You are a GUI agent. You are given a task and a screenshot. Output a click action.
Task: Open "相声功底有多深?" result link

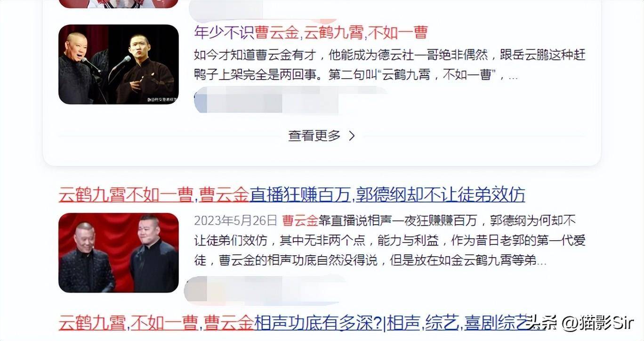click(x=318, y=323)
